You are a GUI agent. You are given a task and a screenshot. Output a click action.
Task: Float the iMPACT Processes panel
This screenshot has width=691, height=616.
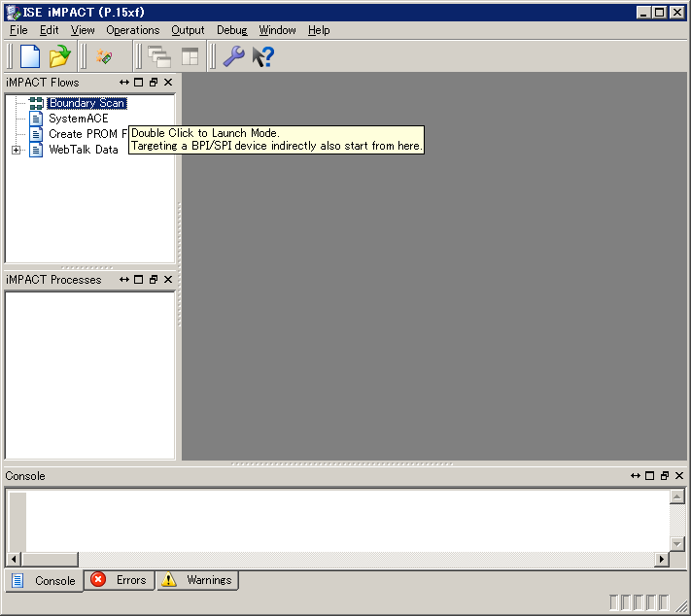(x=154, y=280)
